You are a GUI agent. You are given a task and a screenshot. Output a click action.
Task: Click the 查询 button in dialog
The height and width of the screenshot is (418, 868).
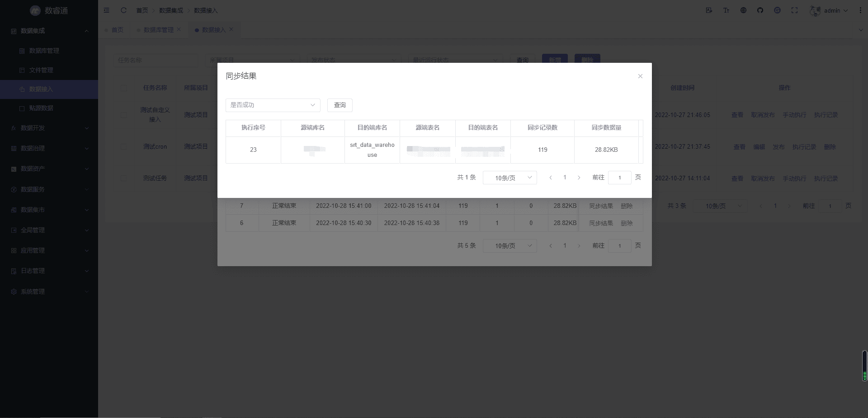340,105
